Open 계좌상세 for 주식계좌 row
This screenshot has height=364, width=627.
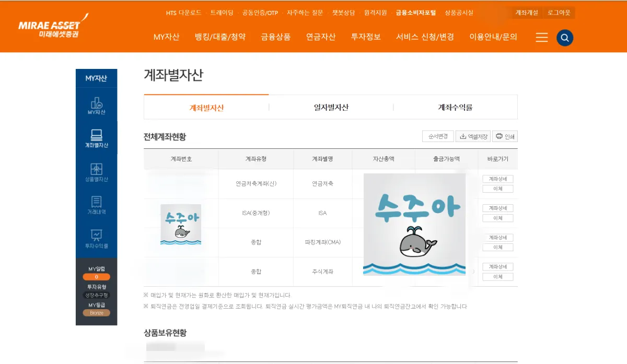tap(498, 267)
